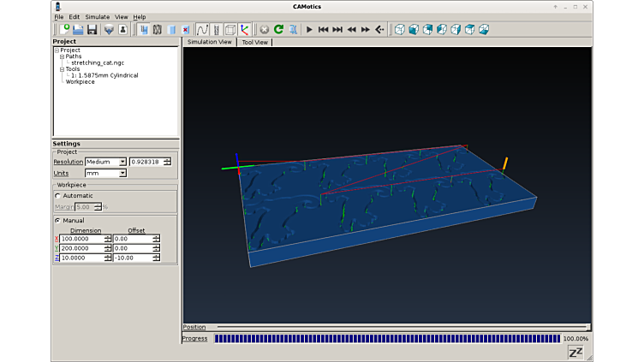
Task: Click the Export icon in toolbar
Action: click(x=109, y=29)
